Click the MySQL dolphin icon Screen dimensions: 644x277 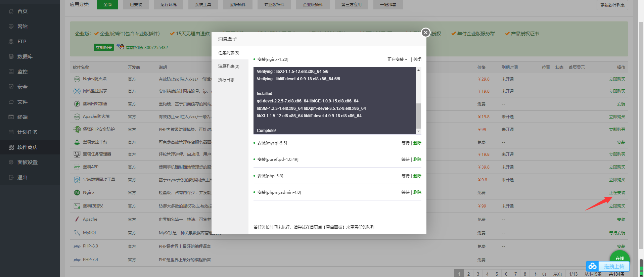tap(77, 233)
